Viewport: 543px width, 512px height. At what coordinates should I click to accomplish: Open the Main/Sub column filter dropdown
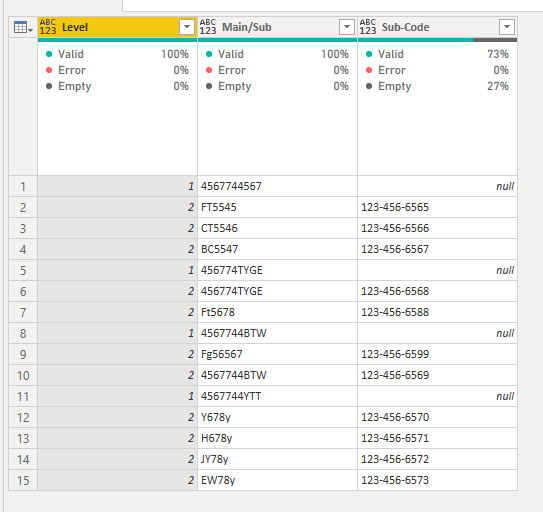coord(347,27)
